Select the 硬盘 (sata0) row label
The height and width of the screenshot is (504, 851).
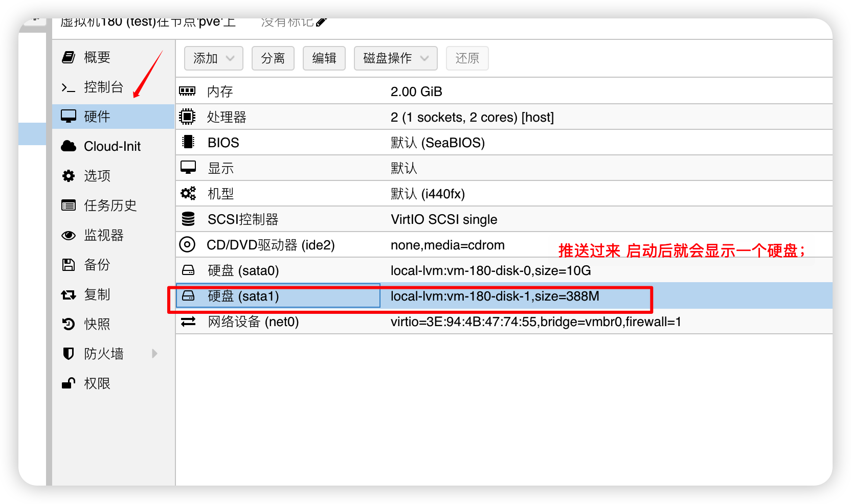click(243, 270)
